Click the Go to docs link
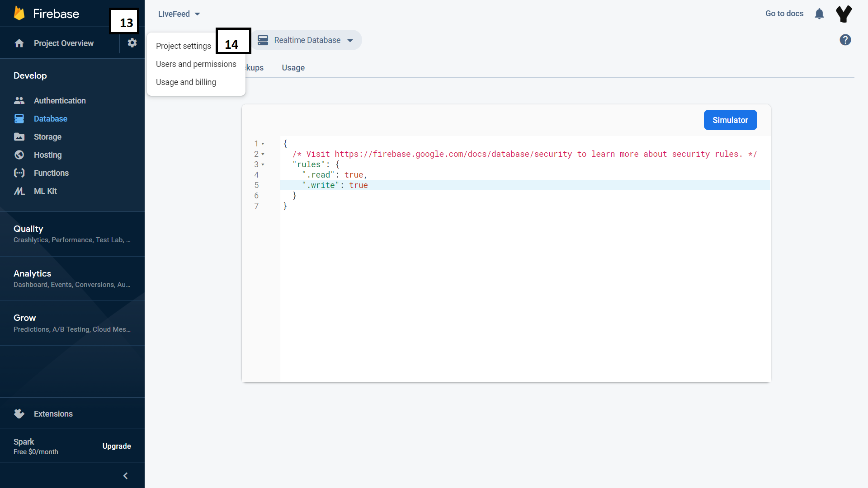The image size is (868, 488). tap(784, 14)
